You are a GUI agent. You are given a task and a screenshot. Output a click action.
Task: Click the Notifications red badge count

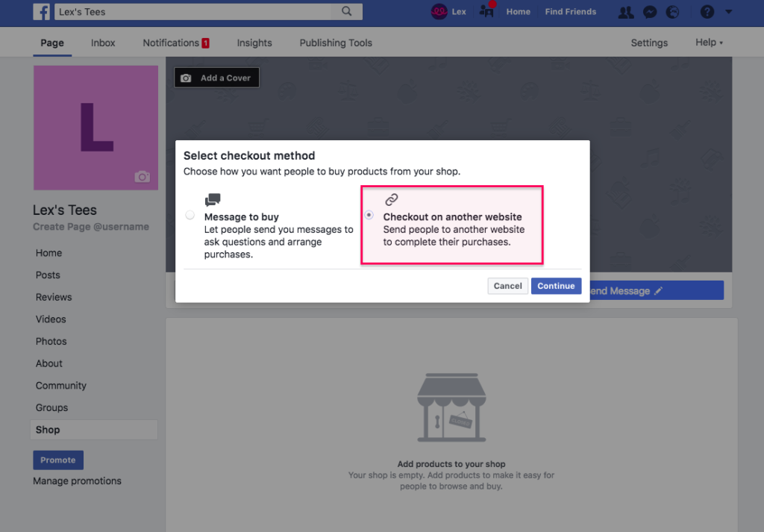click(x=206, y=43)
